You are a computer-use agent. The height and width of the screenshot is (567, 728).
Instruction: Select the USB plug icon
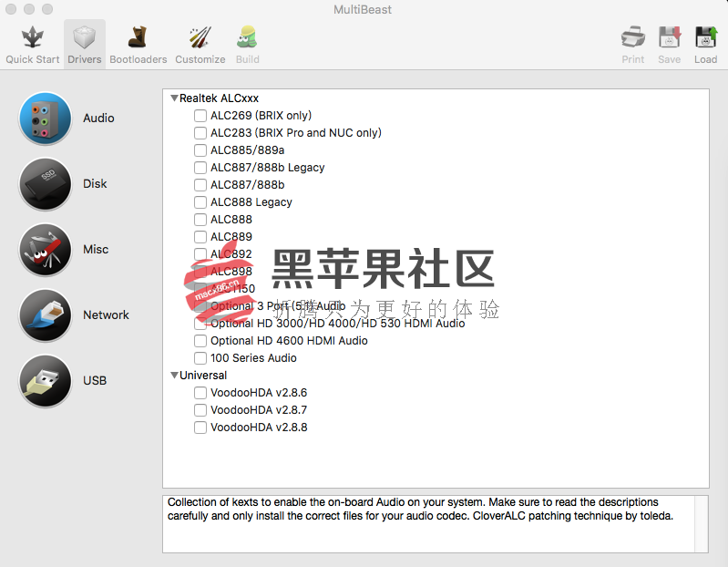pos(45,381)
